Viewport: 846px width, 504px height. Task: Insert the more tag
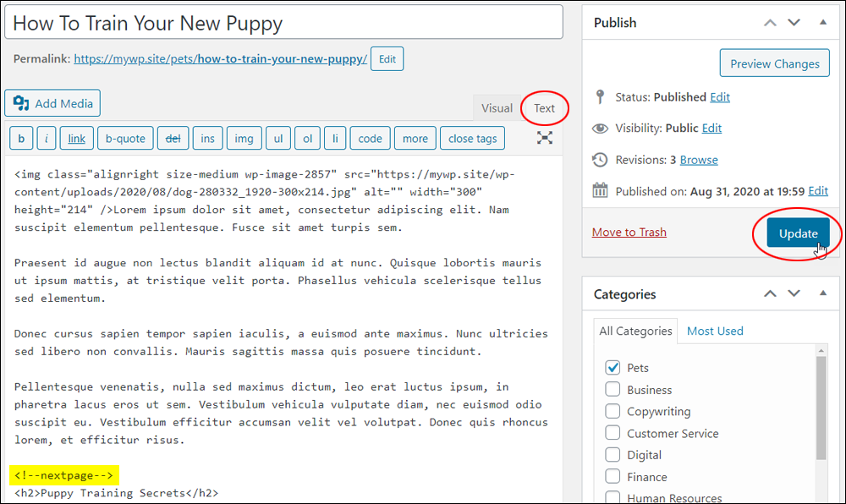click(415, 139)
